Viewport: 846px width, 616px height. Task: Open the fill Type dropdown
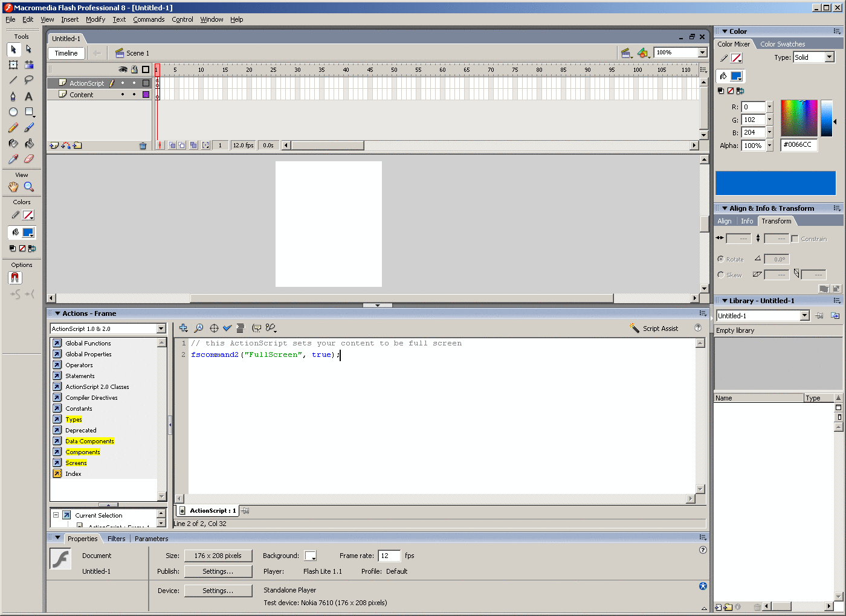[829, 57]
